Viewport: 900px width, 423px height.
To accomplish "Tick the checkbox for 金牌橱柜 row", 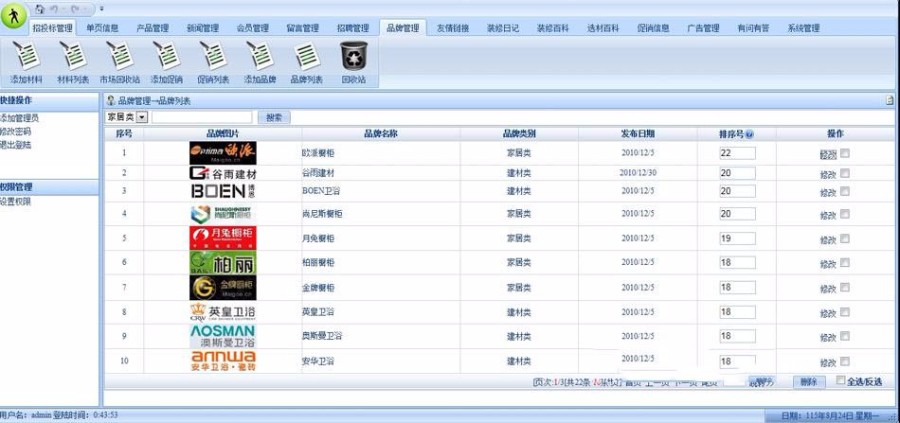I will pyautogui.click(x=844, y=288).
